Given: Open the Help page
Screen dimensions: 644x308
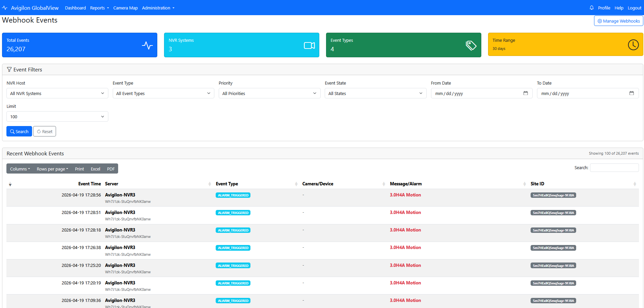Looking at the screenshot, I should coord(619,8).
